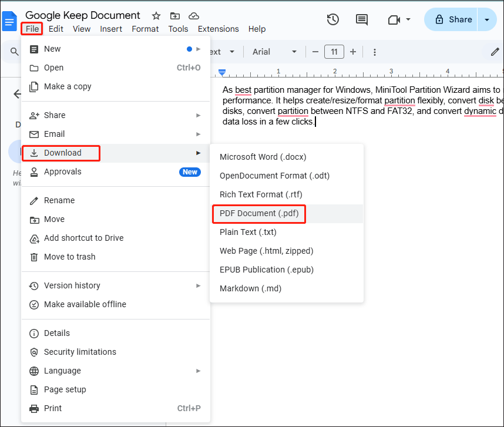Image resolution: width=504 pixels, height=427 pixels.
Task: Open version history clock icon
Action: coord(332,19)
